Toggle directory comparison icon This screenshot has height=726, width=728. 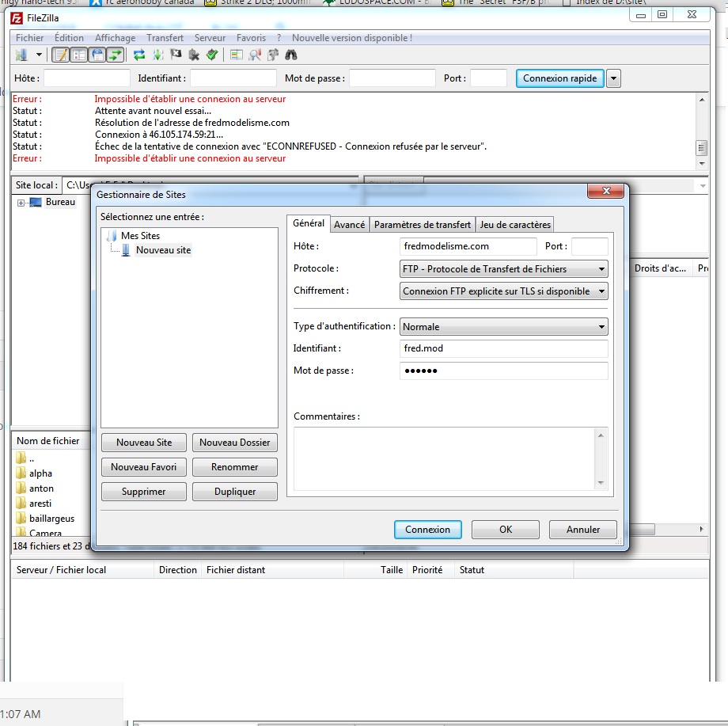tap(255, 55)
